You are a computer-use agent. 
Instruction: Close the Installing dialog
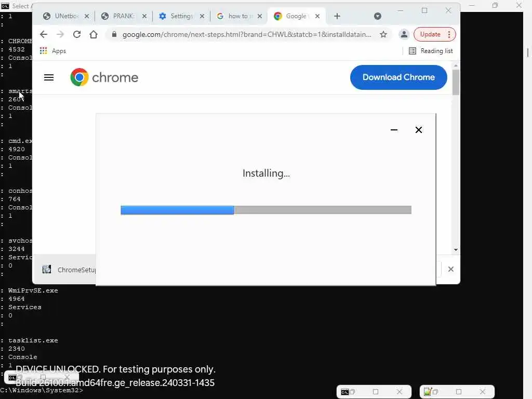419,129
